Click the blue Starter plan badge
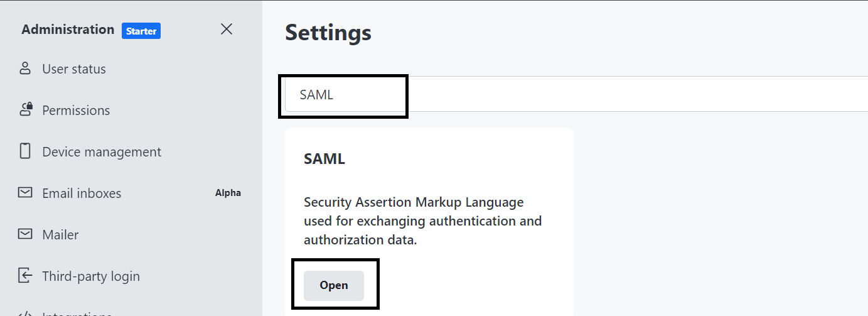The width and height of the screenshot is (868, 316). coord(141,31)
